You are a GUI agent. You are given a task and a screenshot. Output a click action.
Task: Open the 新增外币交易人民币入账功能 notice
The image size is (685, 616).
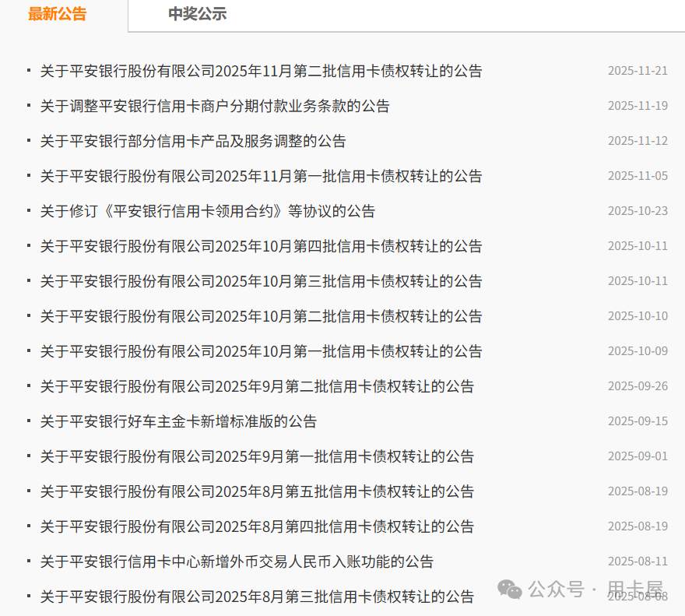[237, 560]
